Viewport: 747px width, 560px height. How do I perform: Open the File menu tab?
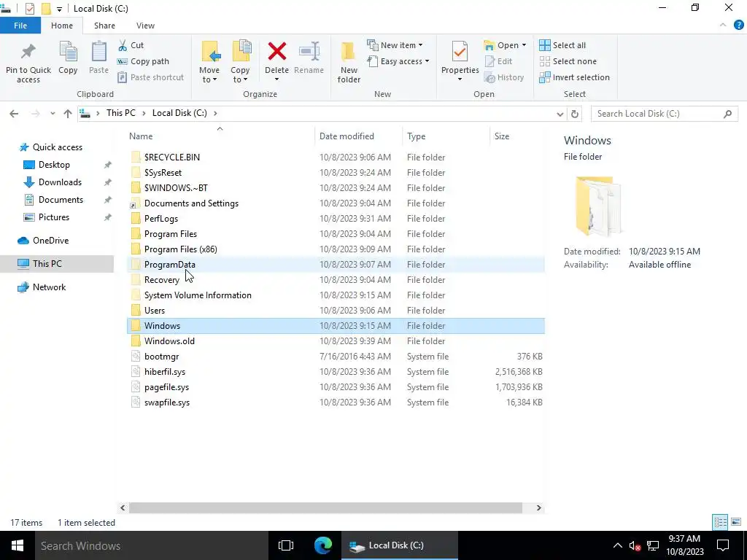tap(20, 26)
